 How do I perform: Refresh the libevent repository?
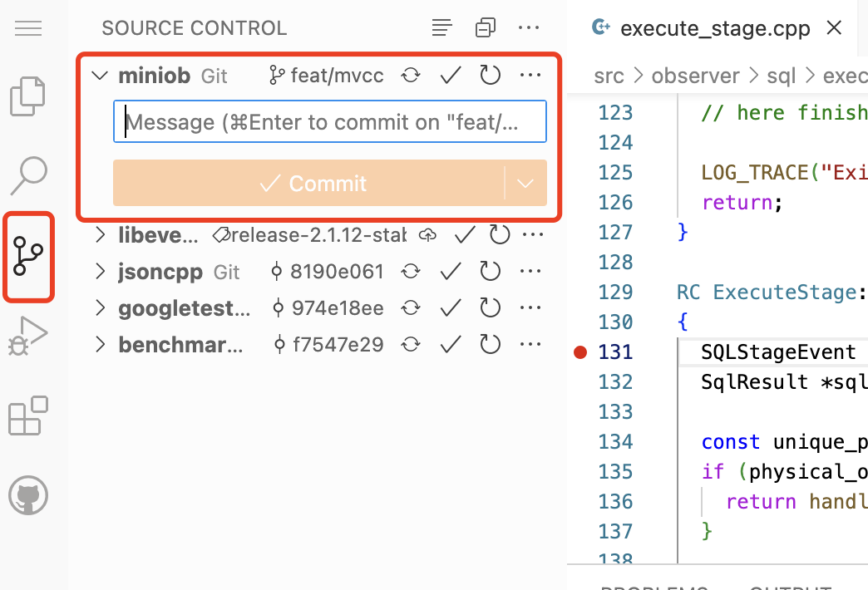[500, 235]
